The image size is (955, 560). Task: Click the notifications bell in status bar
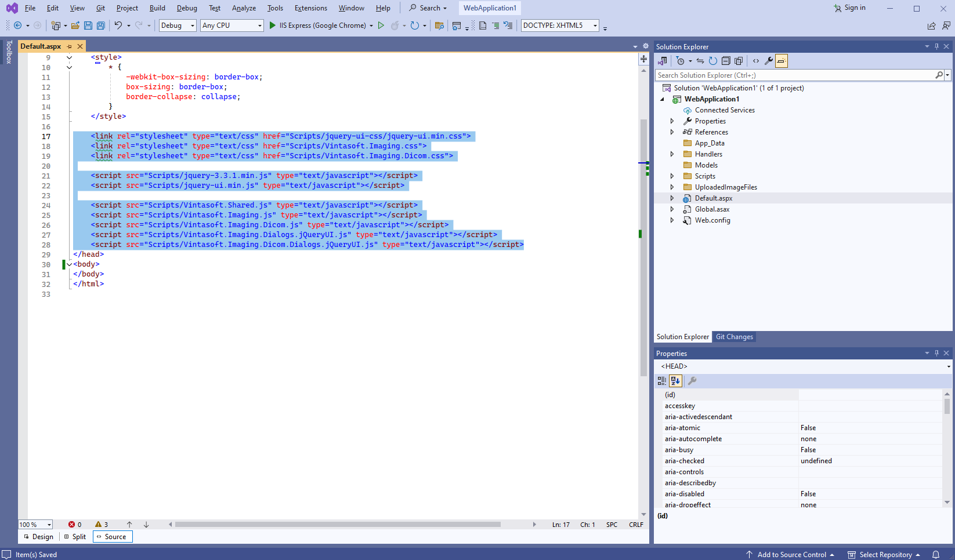(x=936, y=555)
